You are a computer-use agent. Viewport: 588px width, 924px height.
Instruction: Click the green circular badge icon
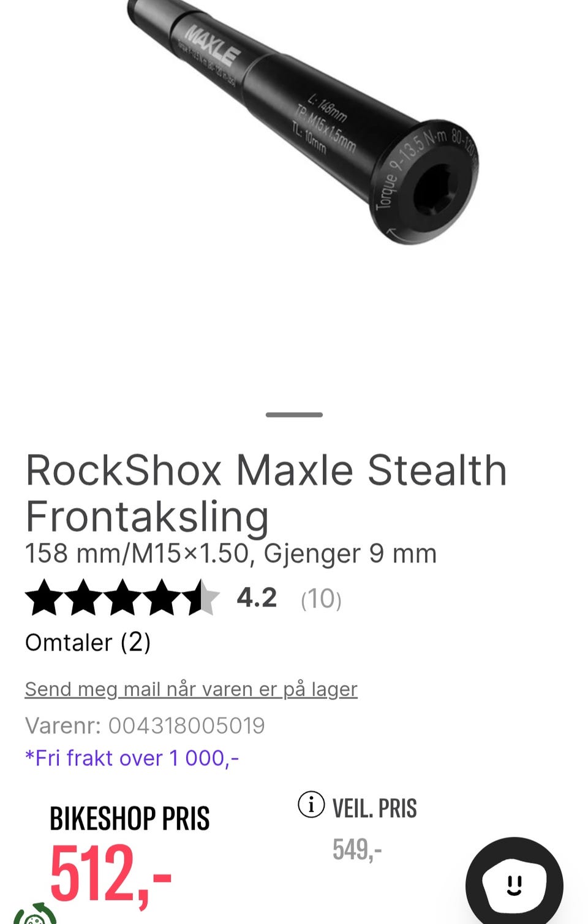34,914
